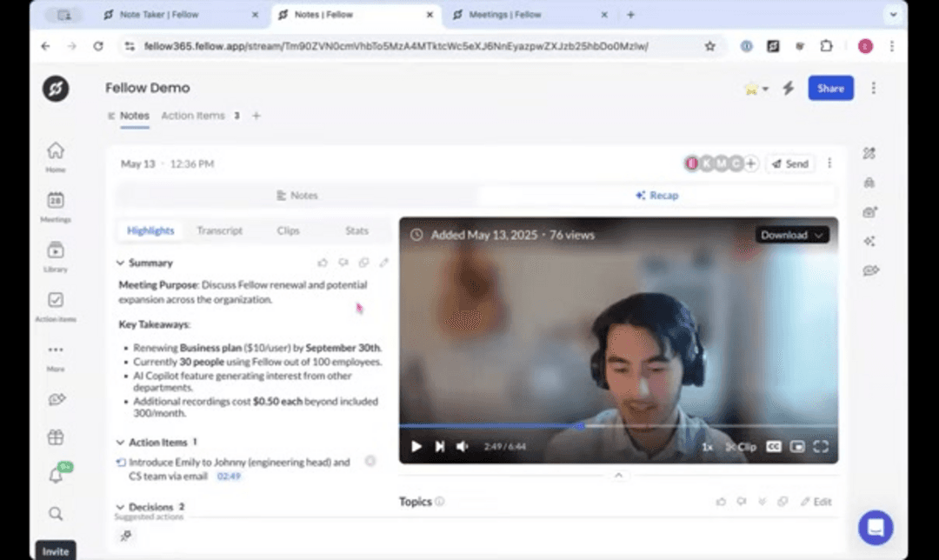
Task: Click the Share button
Action: coord(829,88)
